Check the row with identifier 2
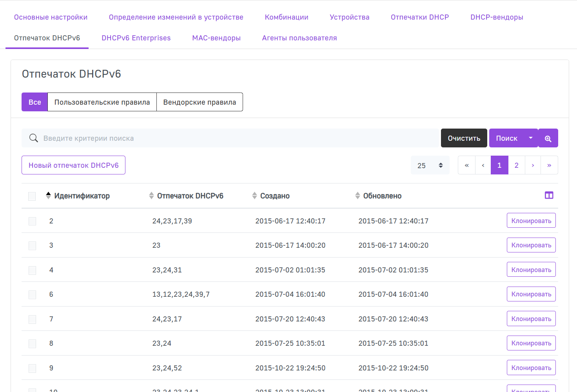 click(32, 221)
